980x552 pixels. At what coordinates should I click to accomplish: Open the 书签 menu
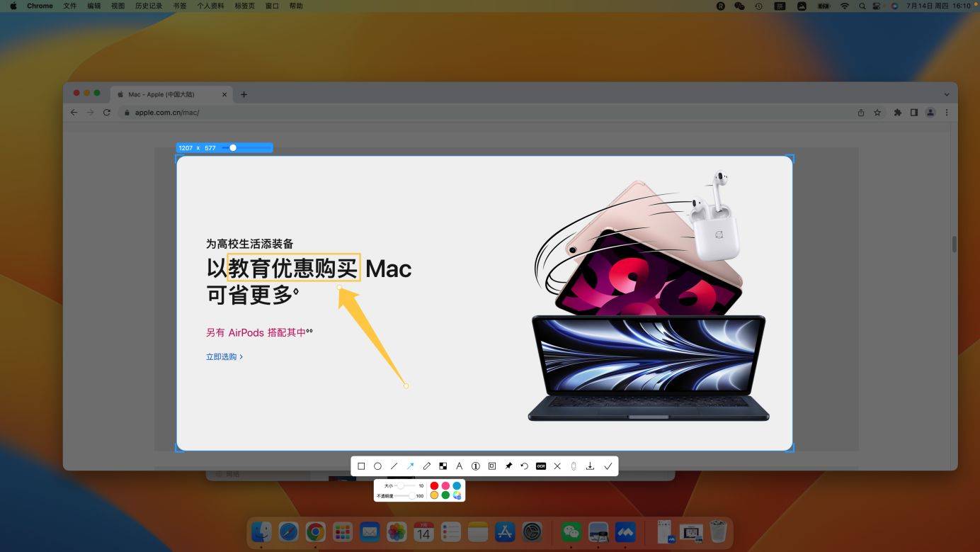pos(180,6)
